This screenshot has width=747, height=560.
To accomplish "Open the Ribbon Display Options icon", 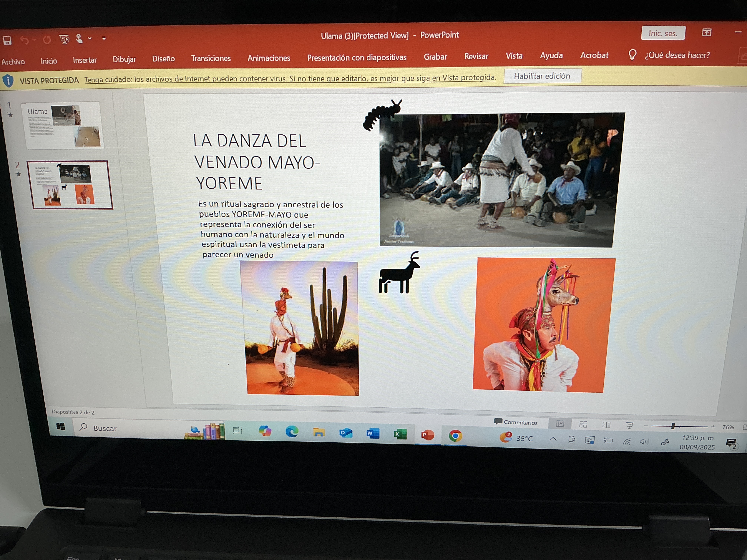I will [x=706, y=32].
